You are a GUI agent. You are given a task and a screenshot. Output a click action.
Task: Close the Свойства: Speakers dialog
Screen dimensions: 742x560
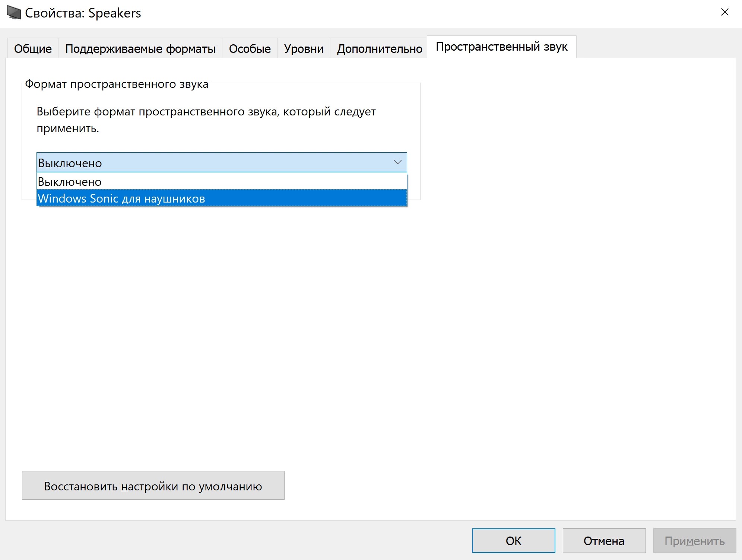pyautogui.click(x=724, y=12)
